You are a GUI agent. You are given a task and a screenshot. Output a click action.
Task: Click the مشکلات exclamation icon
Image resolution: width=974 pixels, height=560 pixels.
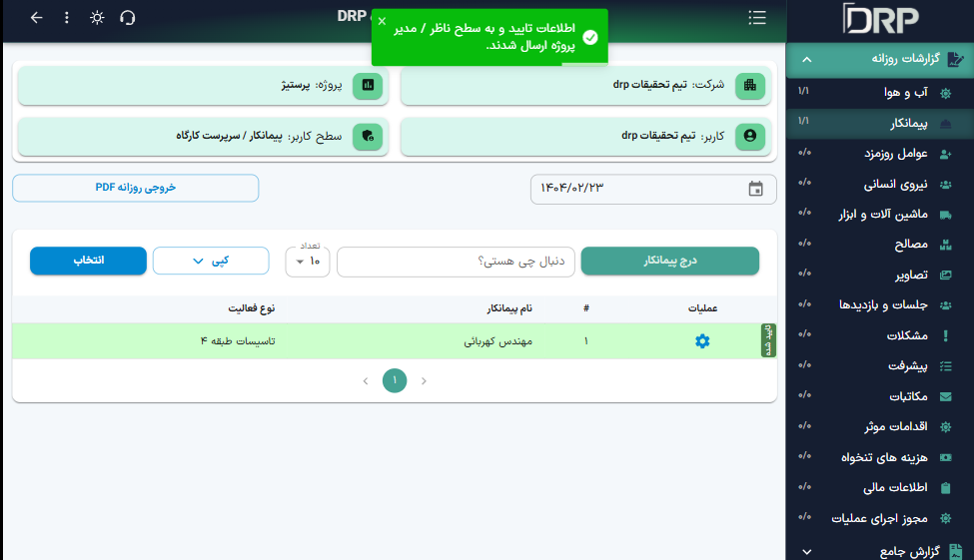(x=945, y=335)
